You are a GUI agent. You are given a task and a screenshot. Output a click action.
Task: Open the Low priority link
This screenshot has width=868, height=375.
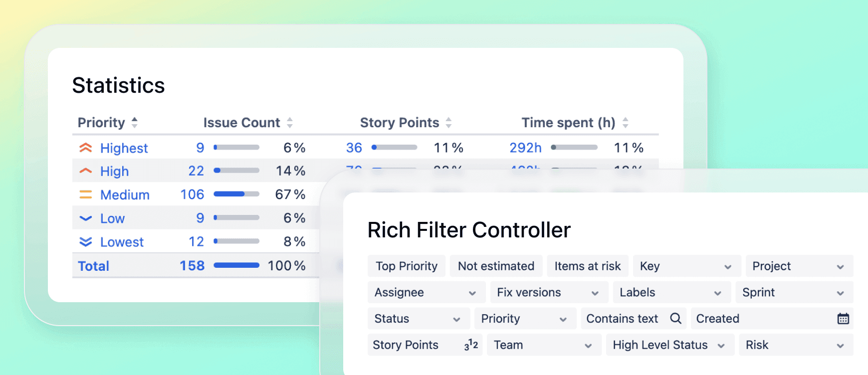coord(112,218)
